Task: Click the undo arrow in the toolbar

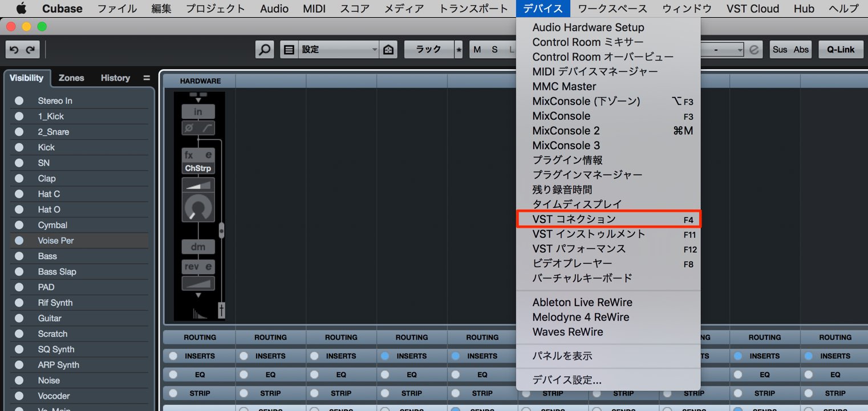Action: coord(14,50)
